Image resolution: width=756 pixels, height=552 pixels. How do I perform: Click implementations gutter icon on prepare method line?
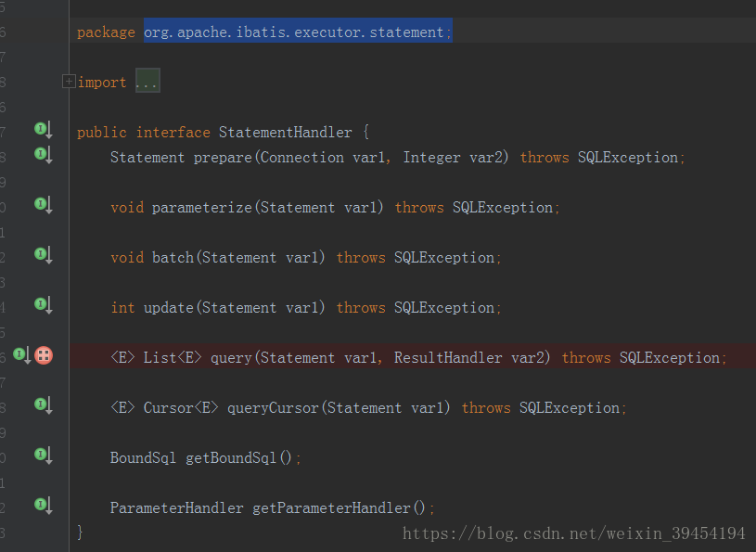pos(43,155)
